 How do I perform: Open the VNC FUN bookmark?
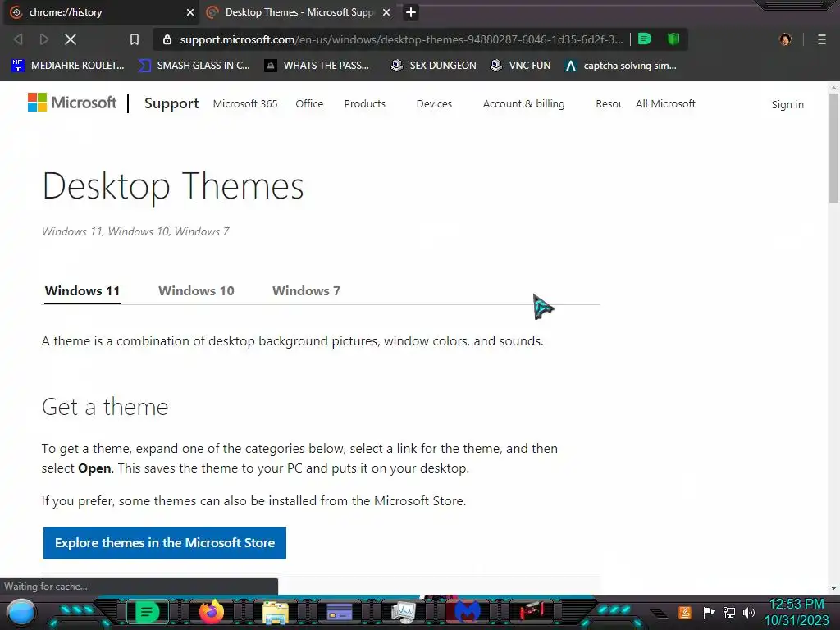521,66
